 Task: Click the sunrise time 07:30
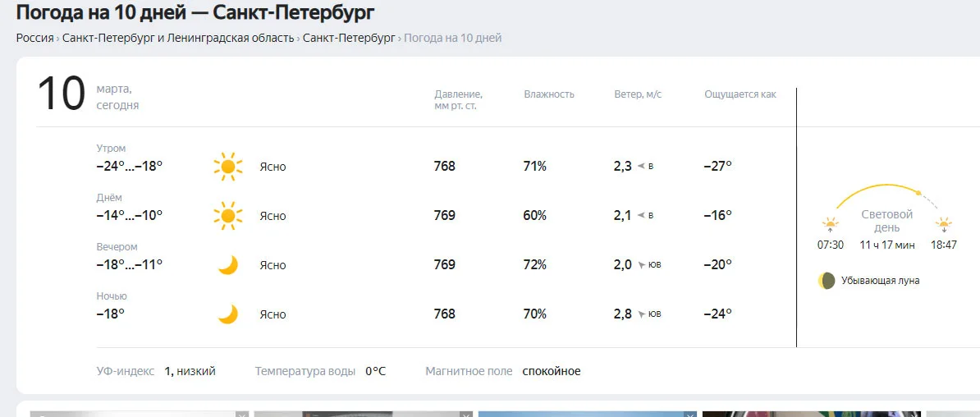830,245
